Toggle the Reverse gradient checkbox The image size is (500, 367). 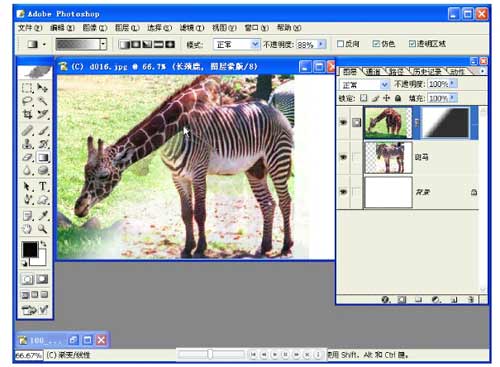click(x=340, y=44)
